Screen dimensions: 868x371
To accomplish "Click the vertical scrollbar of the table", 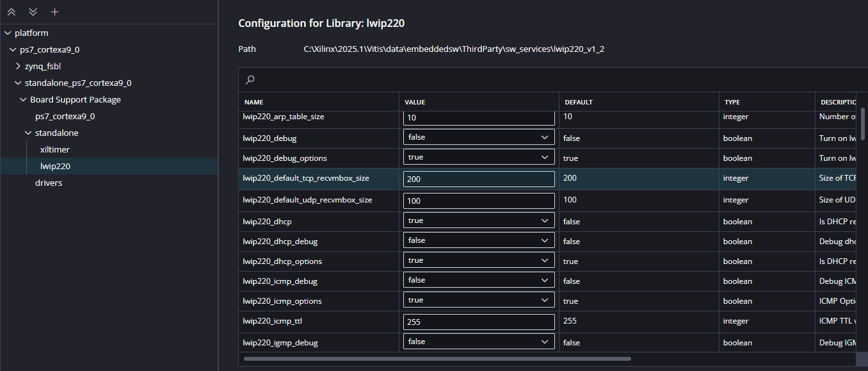I will click(862, 124).
